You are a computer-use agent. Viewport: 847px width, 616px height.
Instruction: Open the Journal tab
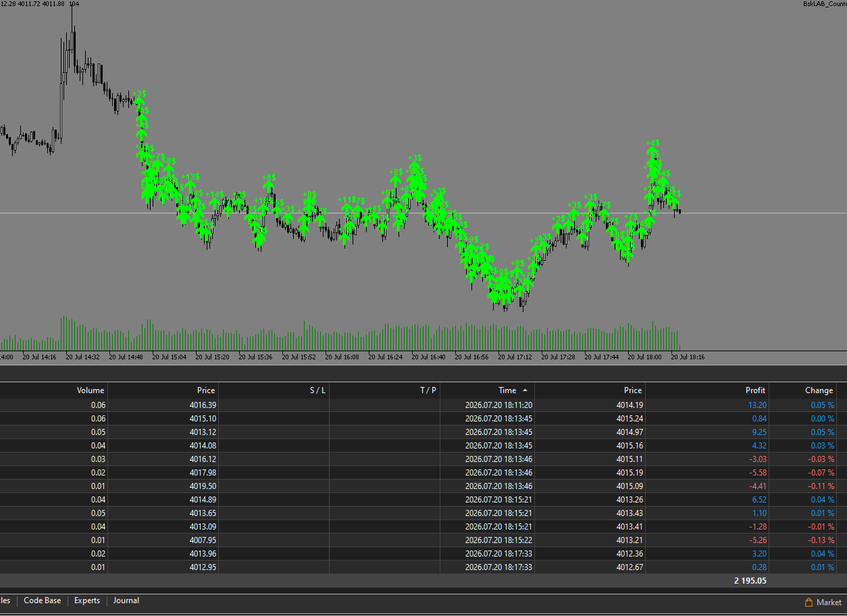126,600
